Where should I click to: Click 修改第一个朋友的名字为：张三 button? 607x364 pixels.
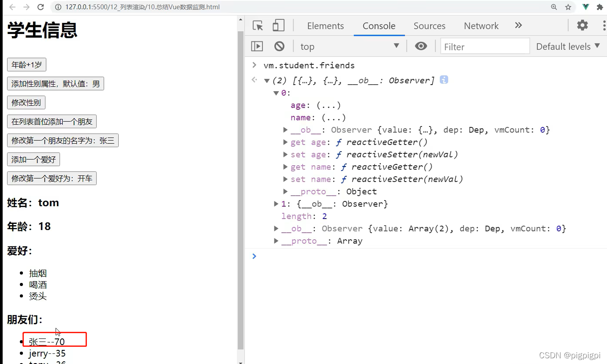click(63, 141)
